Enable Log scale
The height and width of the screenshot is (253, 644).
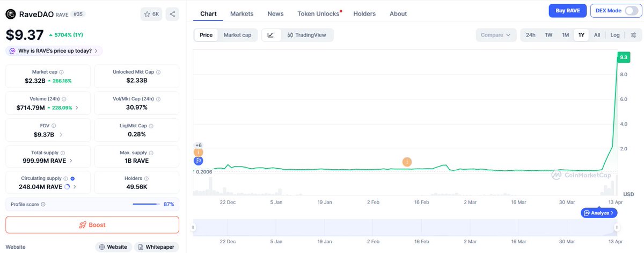point(615,35)
